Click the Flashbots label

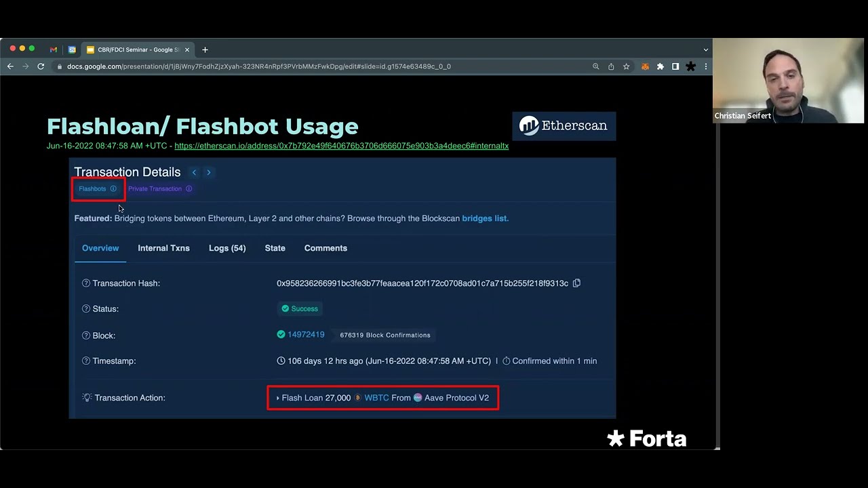coord(92,189)
